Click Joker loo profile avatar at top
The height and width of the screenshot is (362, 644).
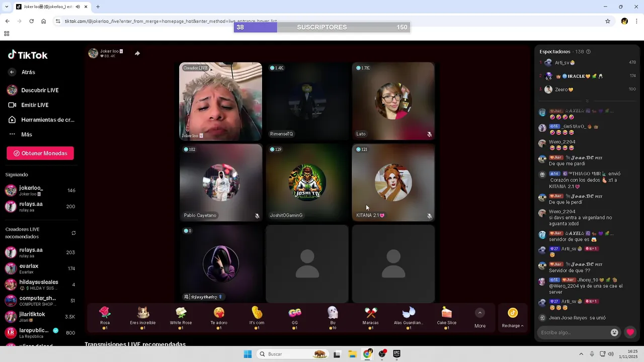coord(93,53)
